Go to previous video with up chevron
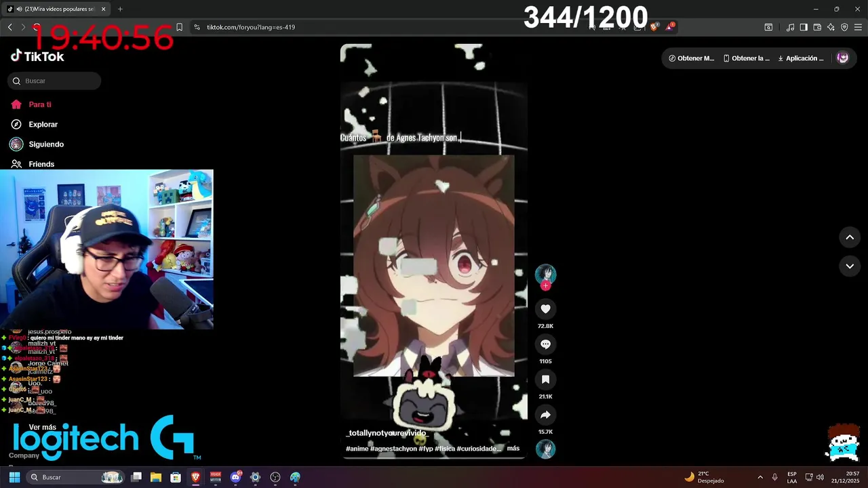The height and width of the screenshot is (488, 868). pos(850,237)
